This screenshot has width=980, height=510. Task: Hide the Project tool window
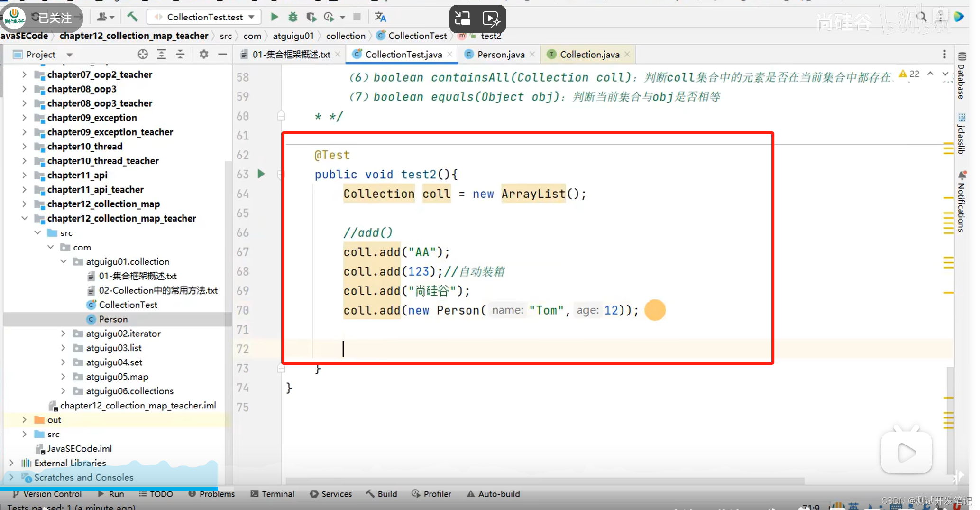pyautogui.click(x=222, y=54)
